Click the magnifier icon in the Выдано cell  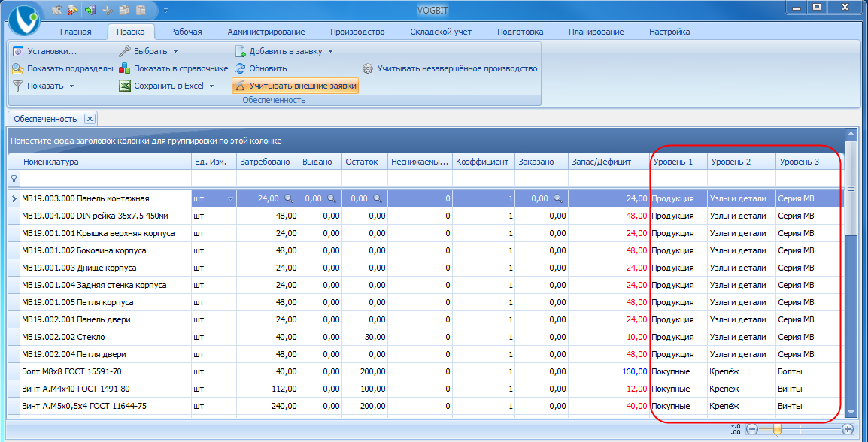click(x=331, y=198)
